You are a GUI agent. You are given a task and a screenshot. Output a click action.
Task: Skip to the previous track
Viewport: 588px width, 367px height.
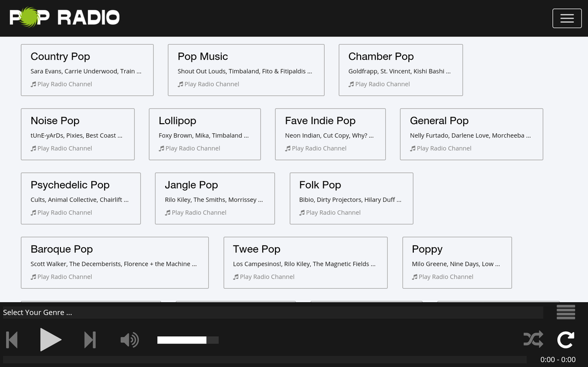(x=12, y=340)
